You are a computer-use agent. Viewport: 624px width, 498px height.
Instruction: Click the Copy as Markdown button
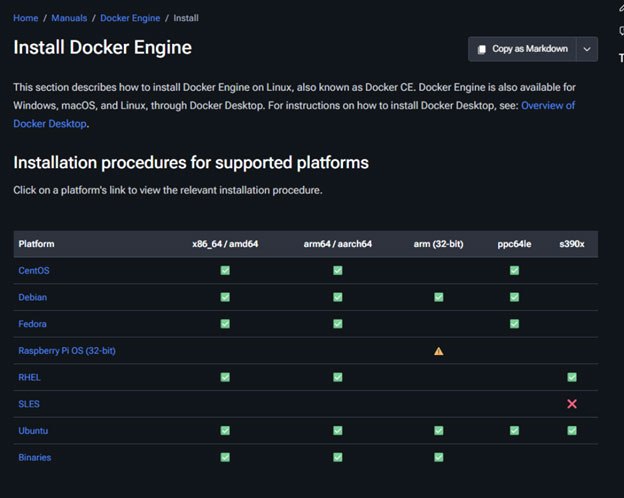tap(522, 49)
